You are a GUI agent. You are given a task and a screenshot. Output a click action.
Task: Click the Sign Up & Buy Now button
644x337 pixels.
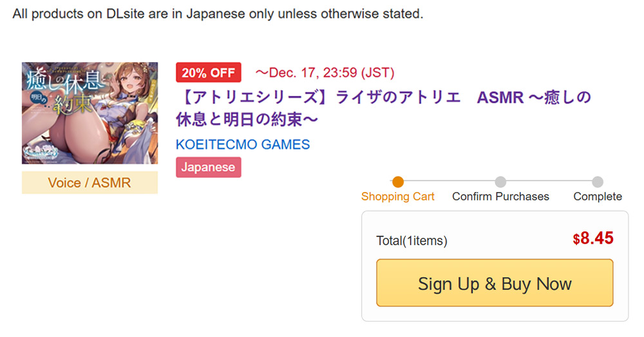495,283
